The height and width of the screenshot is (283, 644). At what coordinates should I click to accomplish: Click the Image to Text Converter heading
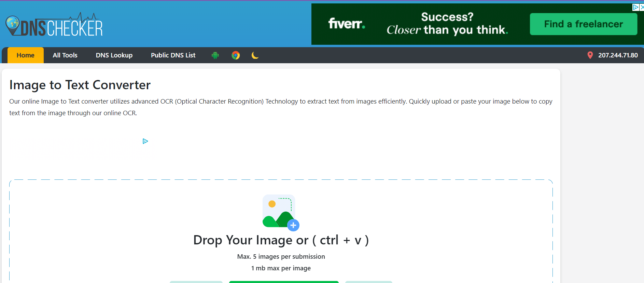(x=80, y=85)
